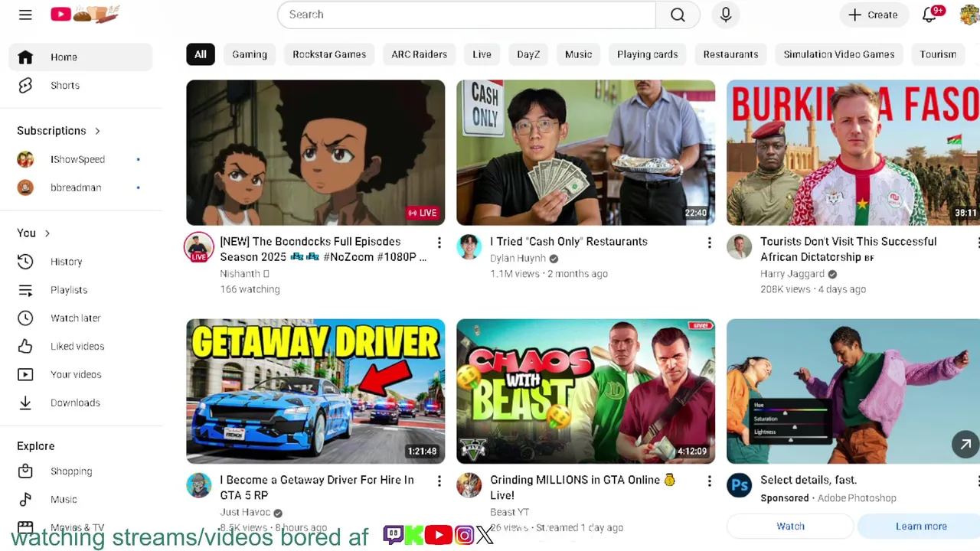Start voice search with microphone icon
Image resolution: width=980 pixels, height=551 pixels.
click(726, 15)
